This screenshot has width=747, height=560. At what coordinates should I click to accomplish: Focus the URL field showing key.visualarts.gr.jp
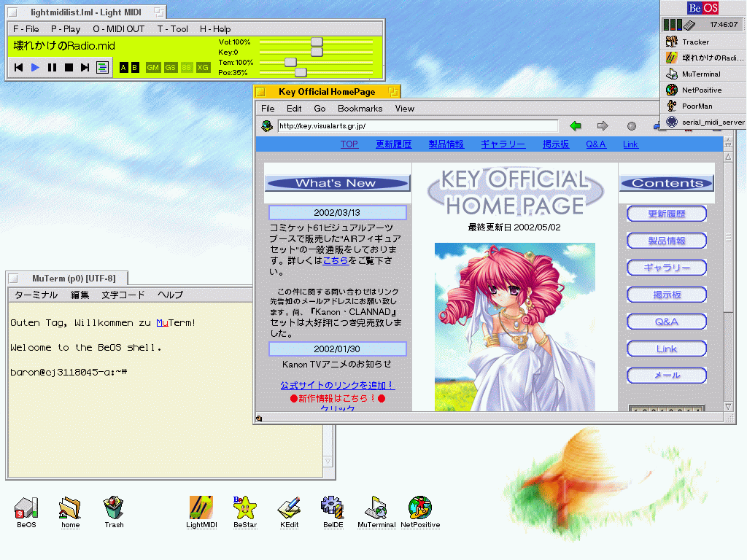point(418,125)
